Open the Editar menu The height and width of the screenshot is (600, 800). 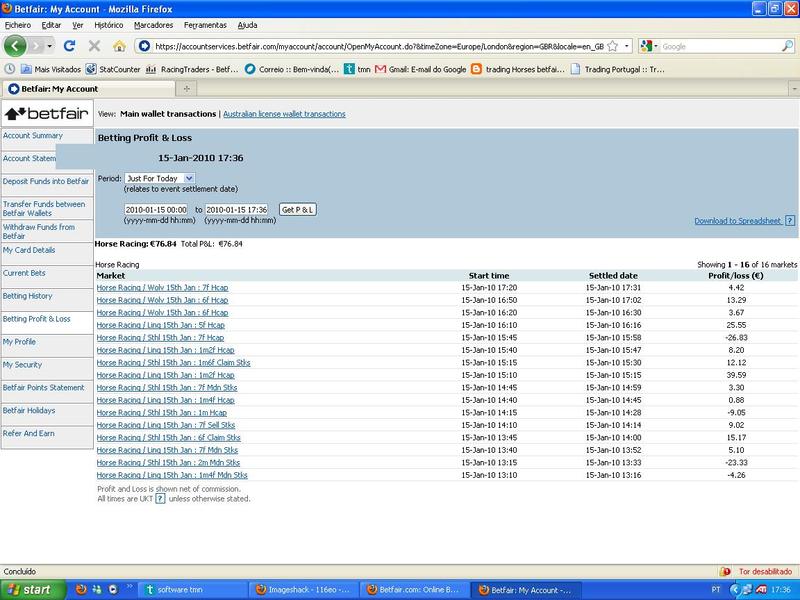(51, 25)
